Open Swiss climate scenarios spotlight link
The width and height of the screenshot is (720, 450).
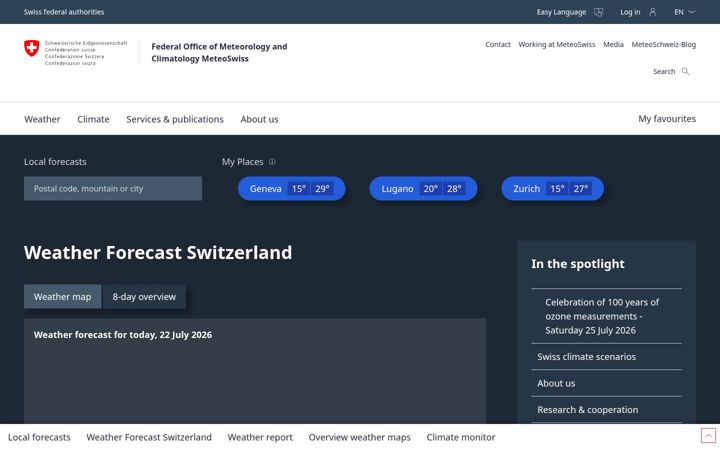pos(607,356)
